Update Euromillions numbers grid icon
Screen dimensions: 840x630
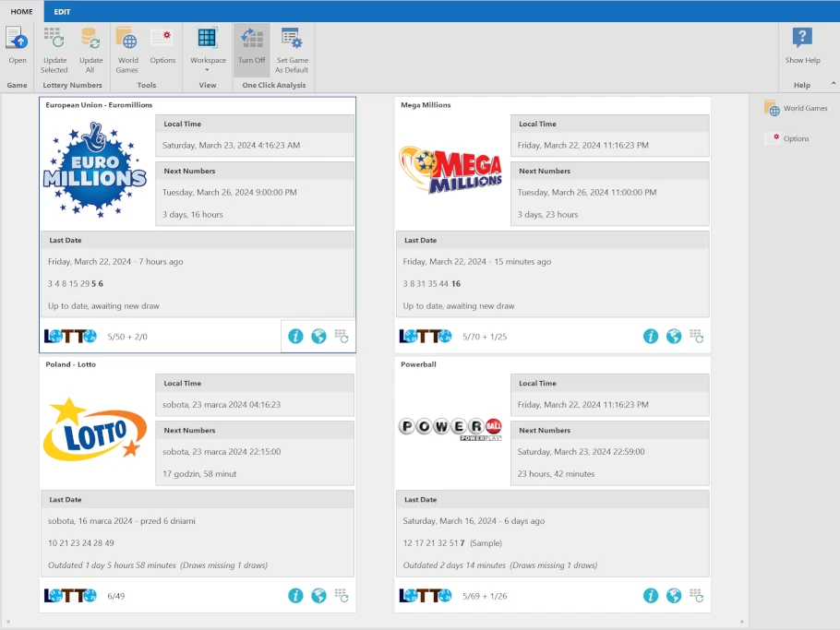point(342,336)
